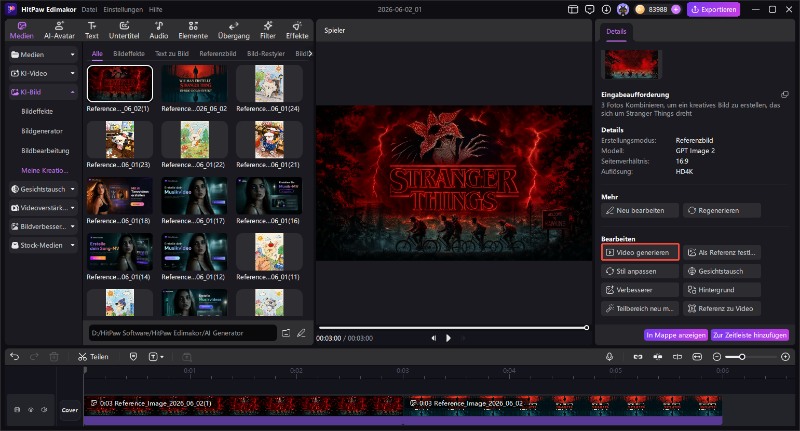Collapse the KI-Bild sidebar section
The width and height of the screenshot is (800, 431).
[43, 92]
